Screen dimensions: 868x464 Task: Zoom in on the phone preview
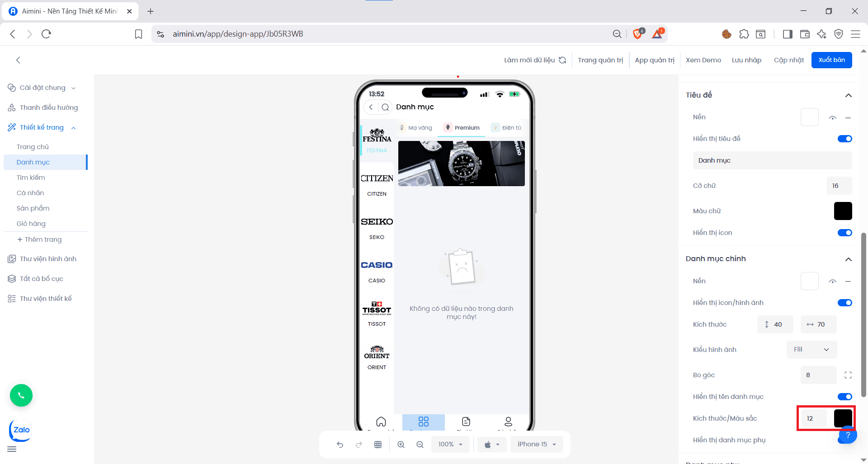tap(401, 445)
